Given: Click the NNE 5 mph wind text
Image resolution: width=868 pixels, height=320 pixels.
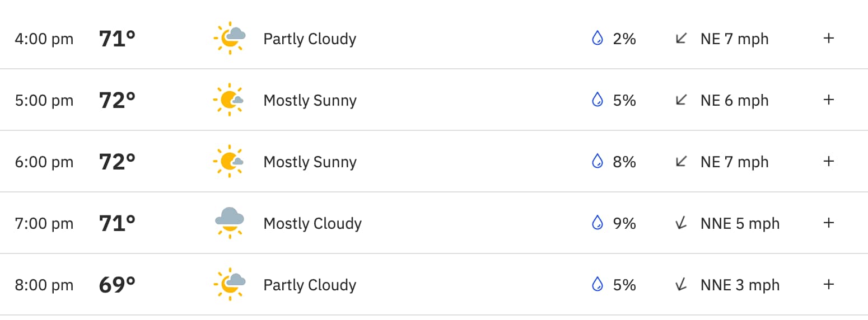Looking at the screenshot, I should [x=740, y=224].
